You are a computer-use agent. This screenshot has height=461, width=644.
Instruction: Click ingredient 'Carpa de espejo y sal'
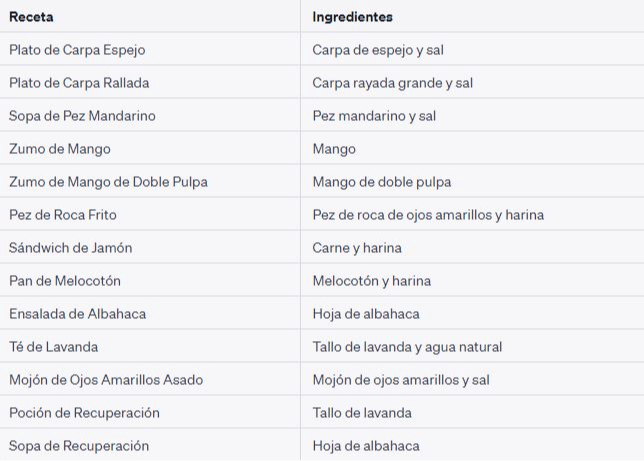pos(378,50)
